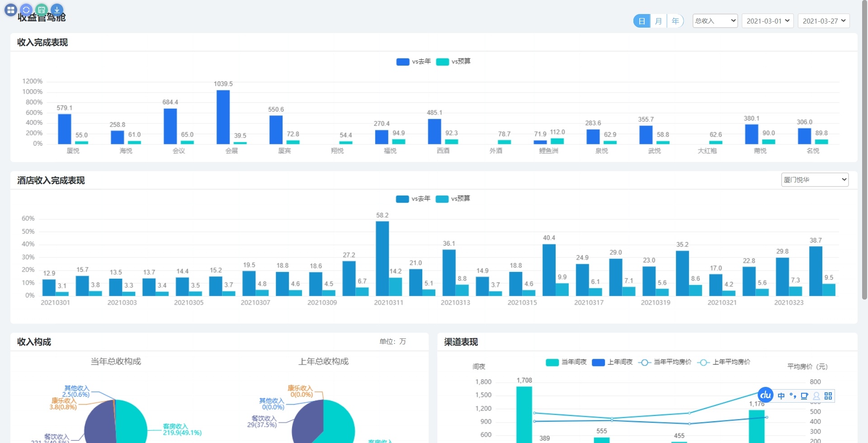The image size is (868, 443).
Task: Open the start date 2021-03-01 dropdown
Action: [x=768, y=21]
